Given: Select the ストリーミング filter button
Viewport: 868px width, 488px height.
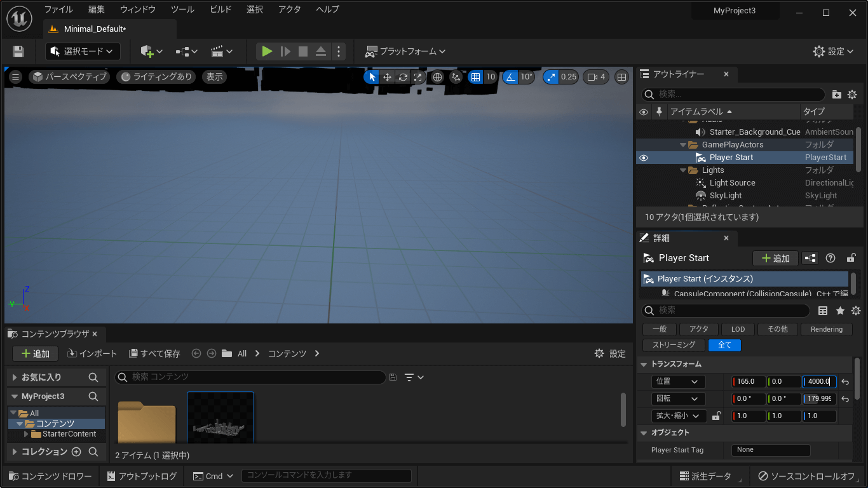Looking at the screenshot, I should coord(674,345).
